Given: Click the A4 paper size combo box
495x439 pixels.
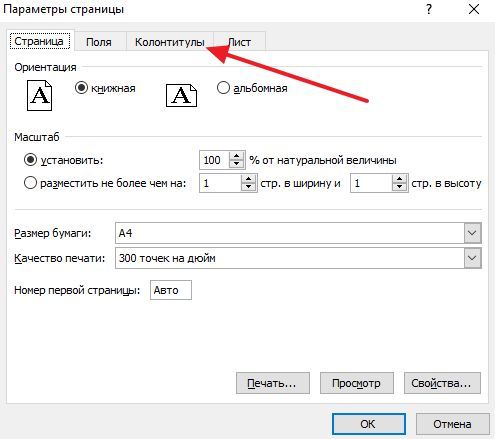Looking at the screenshot, I should (298, 233).
